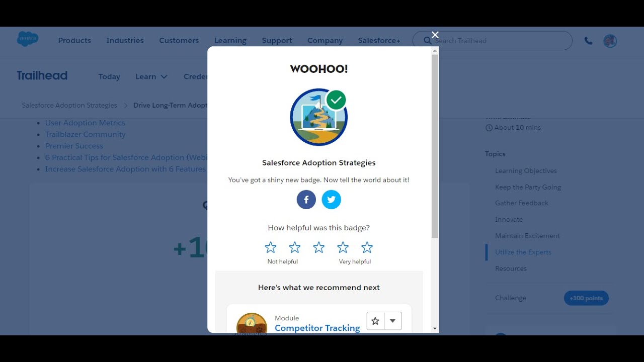Open Drive Long-Term Adoption breadcrumb

(170, 105)
